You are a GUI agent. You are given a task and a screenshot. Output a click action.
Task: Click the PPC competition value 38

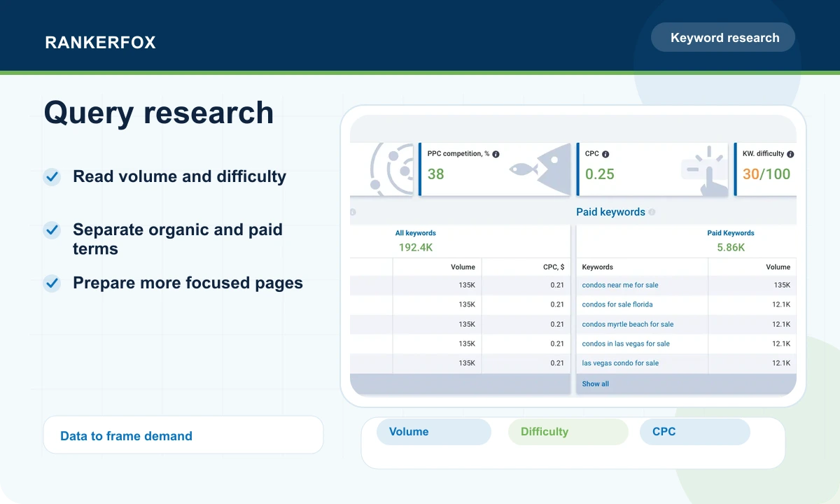[435, 174]
